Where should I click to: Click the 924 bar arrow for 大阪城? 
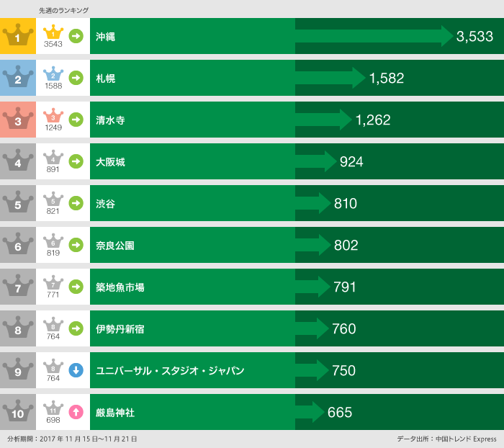pyautogui.click(x=317, y=162)
